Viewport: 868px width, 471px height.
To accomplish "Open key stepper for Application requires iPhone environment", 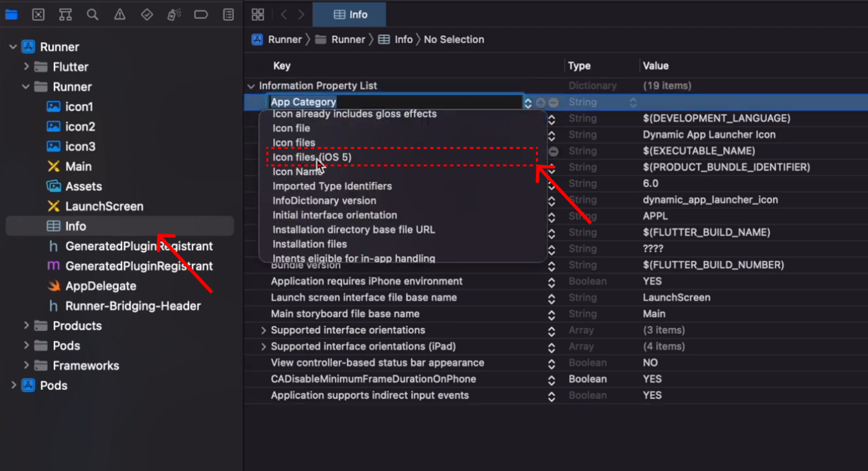I will (x=552, y=282).
